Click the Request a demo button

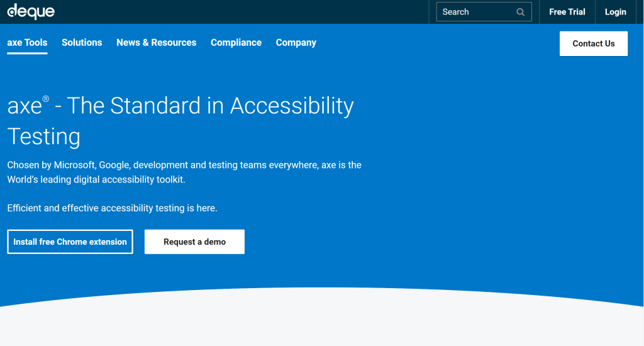(x=194, y=242)
